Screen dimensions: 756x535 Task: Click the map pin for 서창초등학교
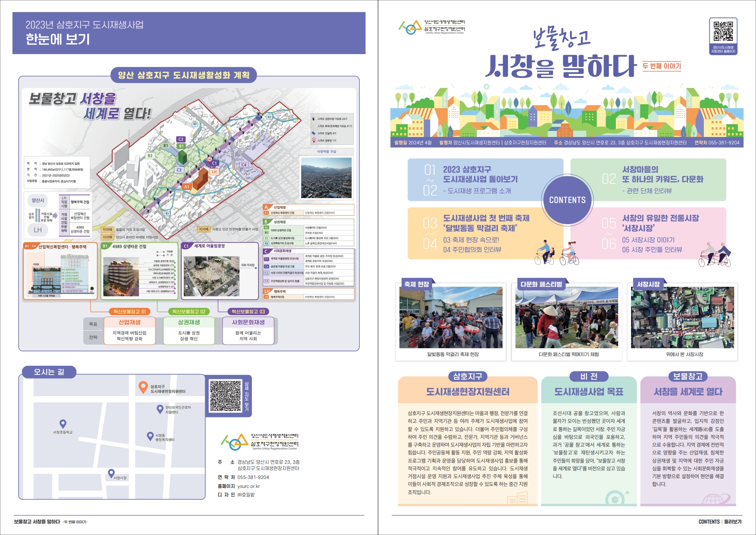pos(63,424)
